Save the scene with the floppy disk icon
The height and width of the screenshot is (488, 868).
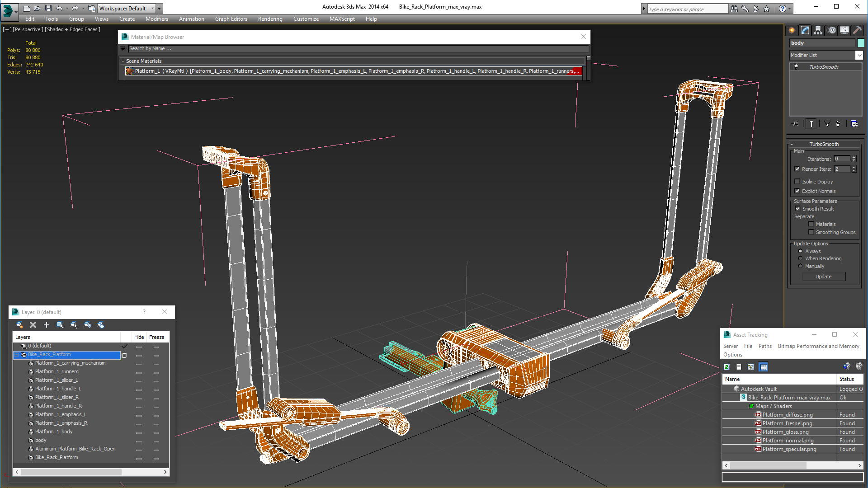click(48, 9)
